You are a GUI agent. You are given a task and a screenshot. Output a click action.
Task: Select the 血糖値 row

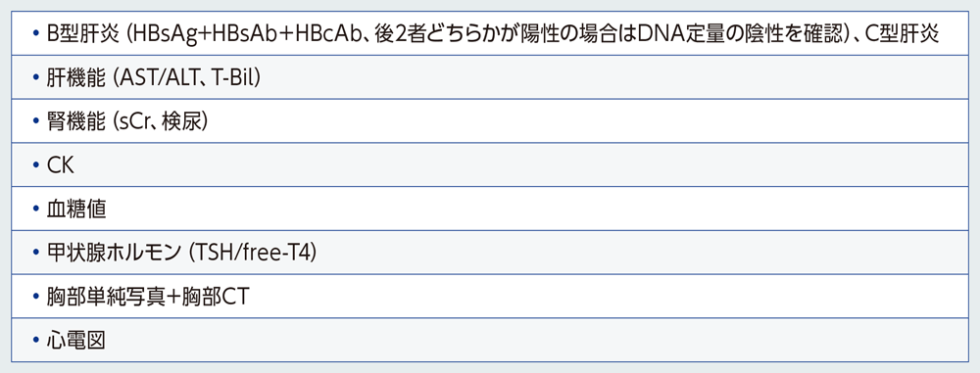coord(490,209)
